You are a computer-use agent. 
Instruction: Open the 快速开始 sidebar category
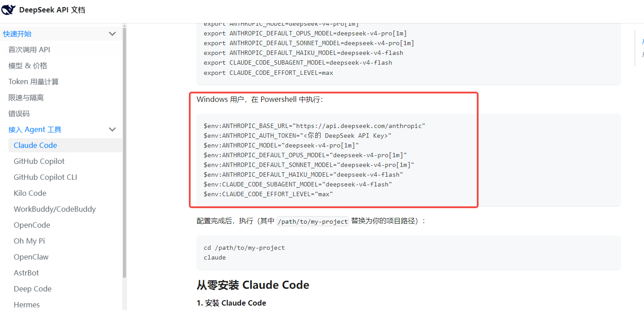tap(17, 34)
